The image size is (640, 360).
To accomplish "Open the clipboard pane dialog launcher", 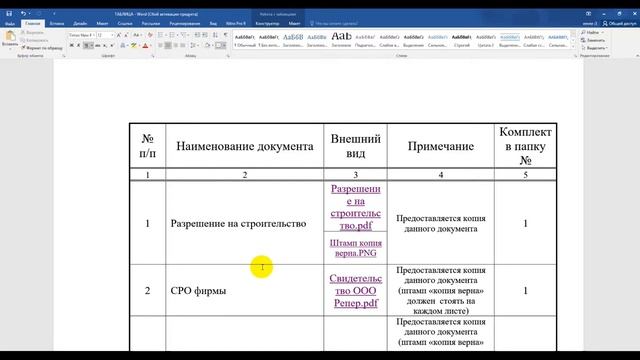I will (64, 56).
